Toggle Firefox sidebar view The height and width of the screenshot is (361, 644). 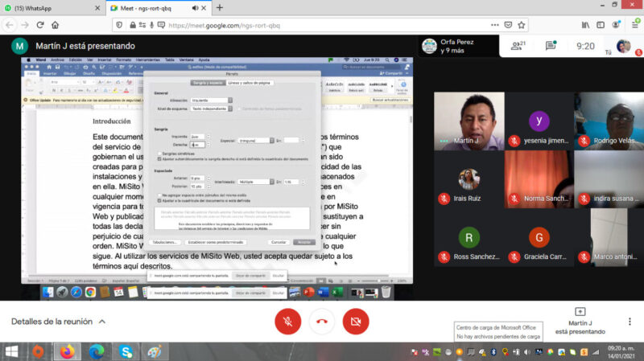tap(601, 25)
